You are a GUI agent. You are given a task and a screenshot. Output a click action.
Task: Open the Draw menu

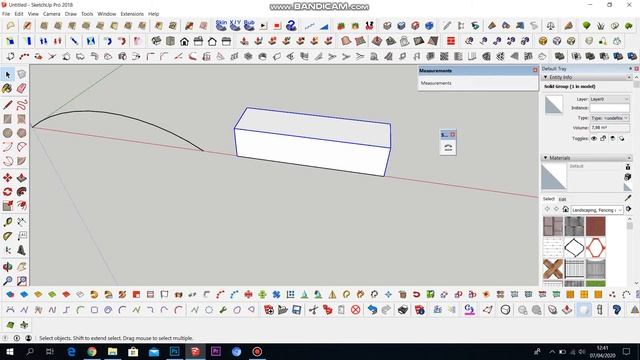coord(71,14)
